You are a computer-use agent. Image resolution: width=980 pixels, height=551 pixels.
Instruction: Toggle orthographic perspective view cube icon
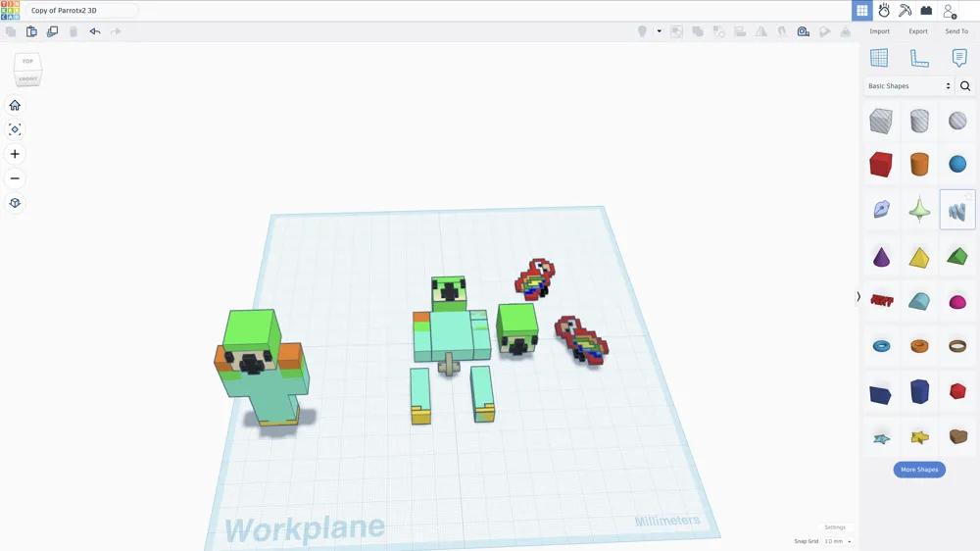[x=15, y=203]
